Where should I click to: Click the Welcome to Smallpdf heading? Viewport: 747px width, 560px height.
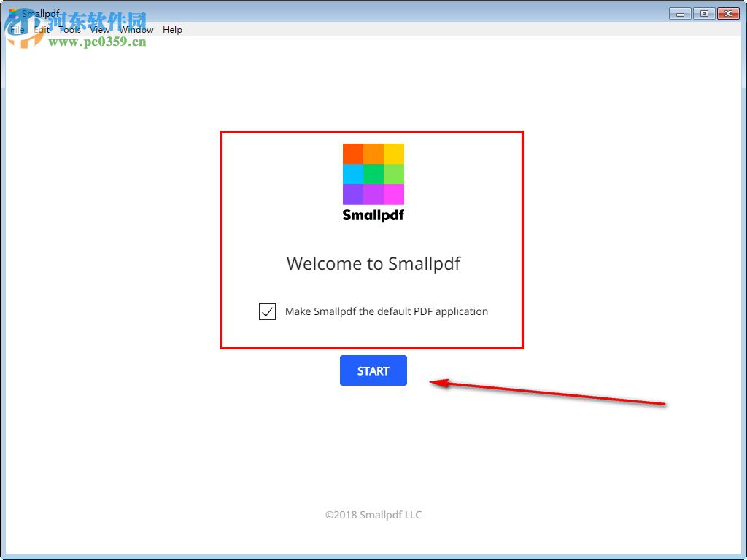click(x=373, y=264)
